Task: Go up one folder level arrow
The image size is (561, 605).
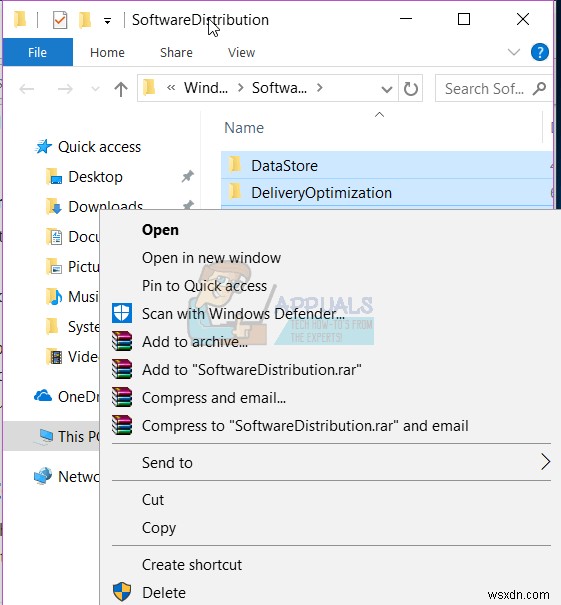Action: point(121,89)
